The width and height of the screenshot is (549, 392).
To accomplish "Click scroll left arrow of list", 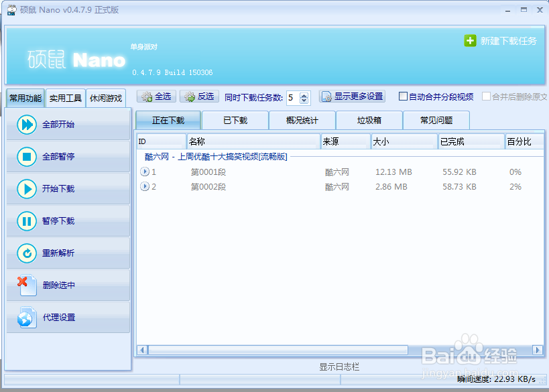I will pyautogui.click(x=142, y=350).
